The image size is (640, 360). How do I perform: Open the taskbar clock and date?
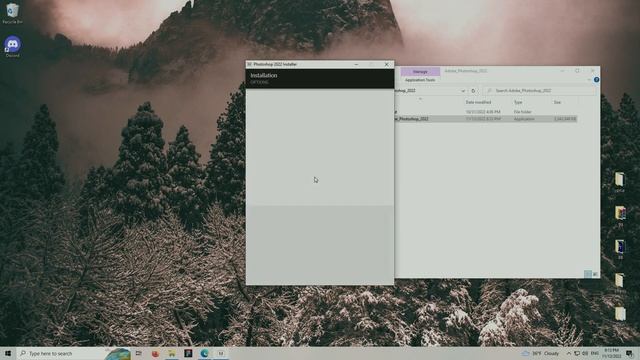click(611, 353)
